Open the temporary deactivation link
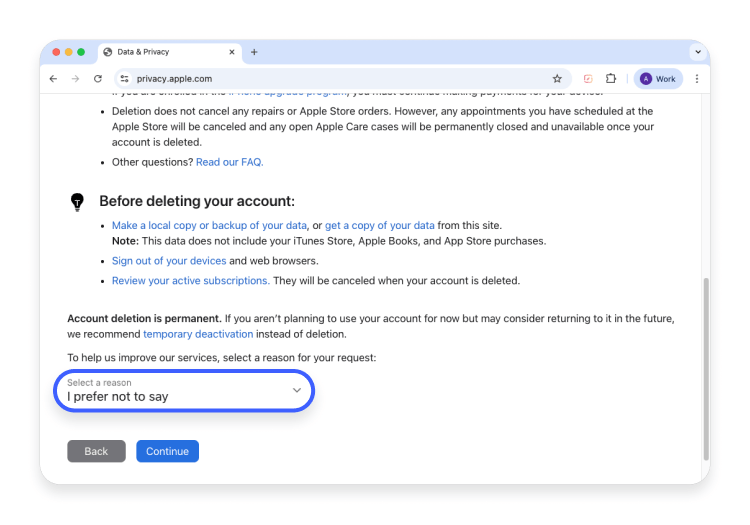Viewport: 750px width, 525px height. click(x=198, y=334)
